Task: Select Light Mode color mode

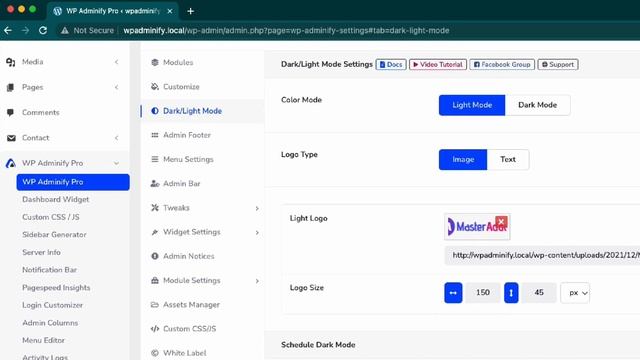Action: (x=472, y=105)
